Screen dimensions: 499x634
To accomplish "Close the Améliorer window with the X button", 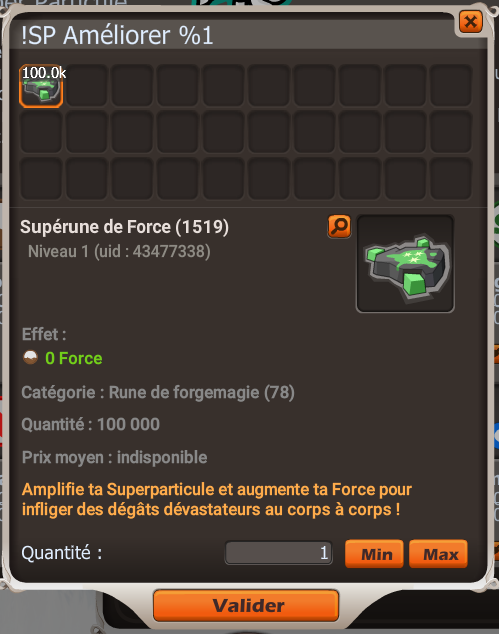I will 471,22.
